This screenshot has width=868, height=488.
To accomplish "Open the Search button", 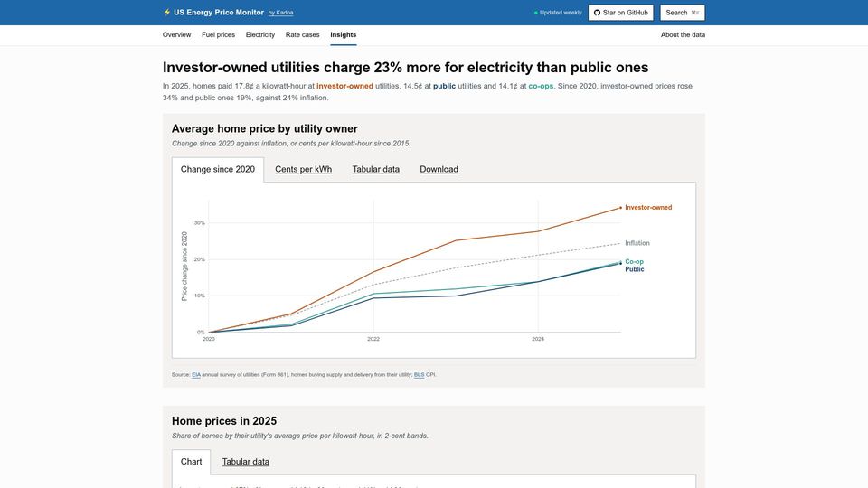I will tap(682, 13).
